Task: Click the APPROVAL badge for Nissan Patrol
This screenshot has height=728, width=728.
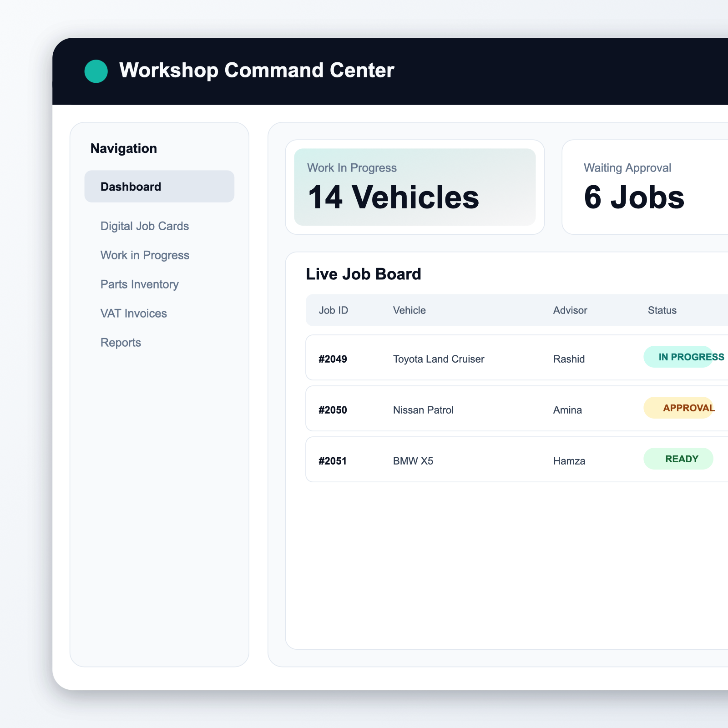Action: pos(679,408)
